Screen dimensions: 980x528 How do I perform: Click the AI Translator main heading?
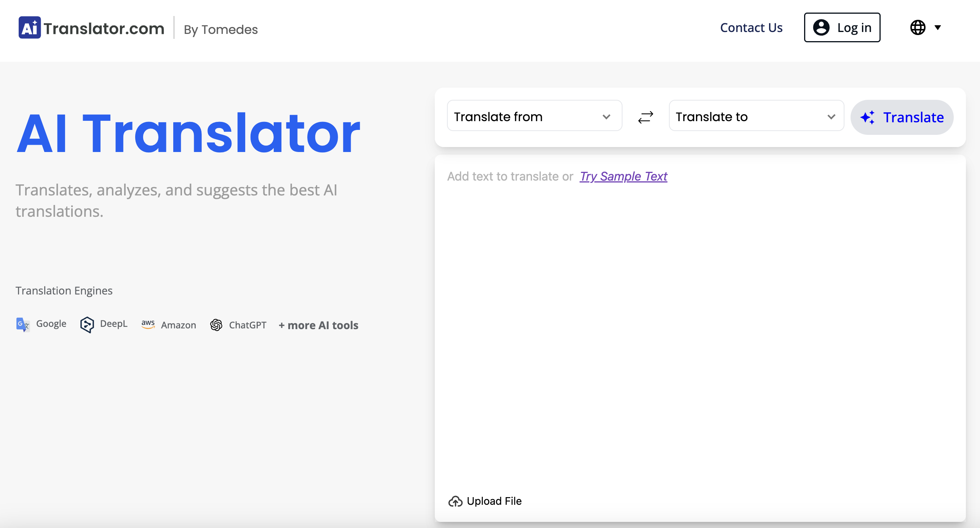pos(188,133)
